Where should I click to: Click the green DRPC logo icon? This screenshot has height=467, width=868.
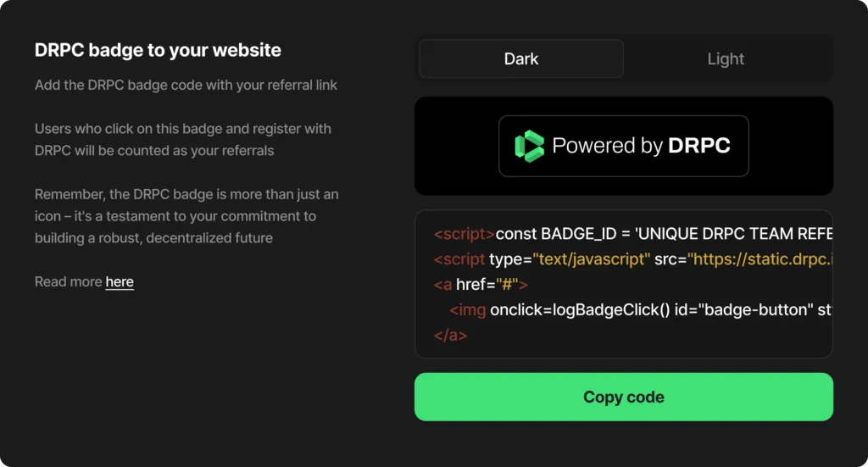pyautogui.click(x=529, y=146)
